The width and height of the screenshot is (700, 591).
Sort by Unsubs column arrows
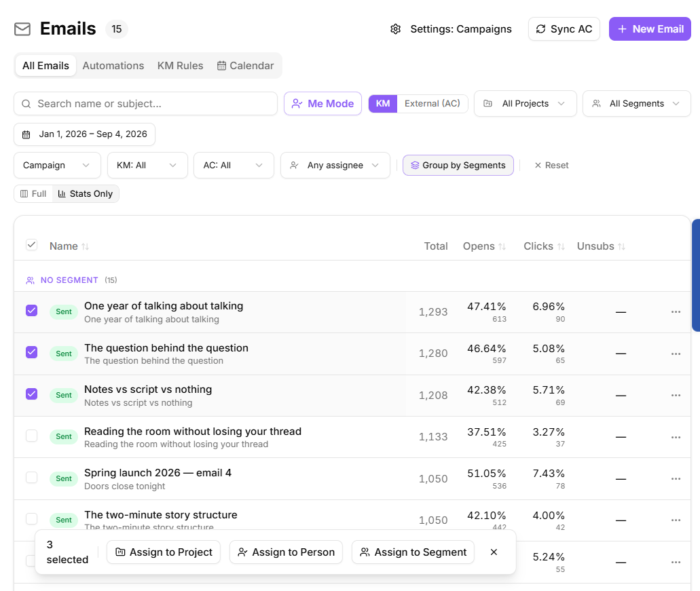621,246
